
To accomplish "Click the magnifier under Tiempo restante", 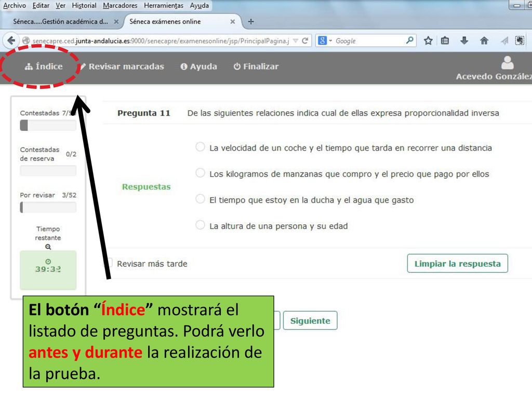I will coord(48,247).
